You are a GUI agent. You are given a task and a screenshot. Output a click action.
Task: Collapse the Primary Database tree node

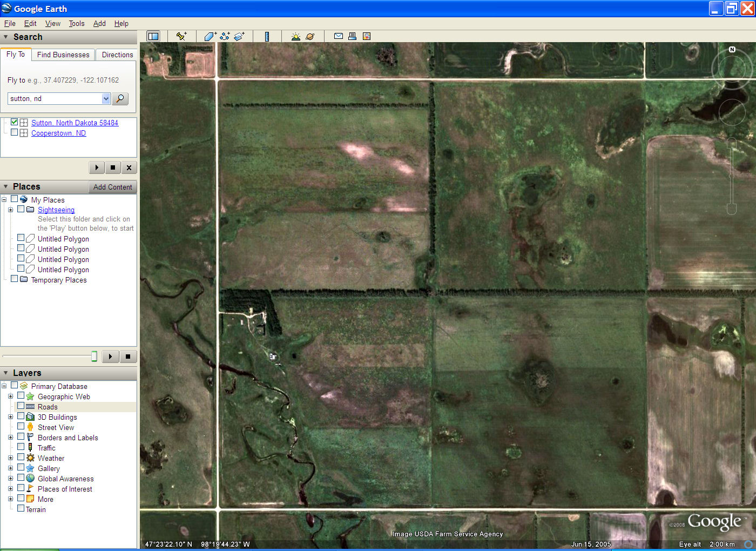[x=4, y=386]
